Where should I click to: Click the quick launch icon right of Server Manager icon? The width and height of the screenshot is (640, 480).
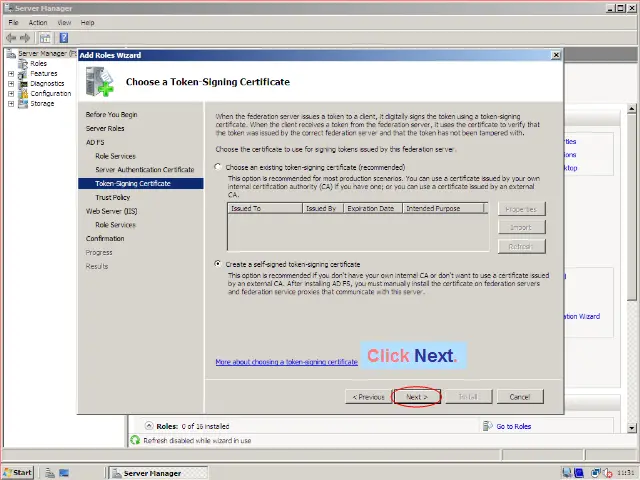64,473
